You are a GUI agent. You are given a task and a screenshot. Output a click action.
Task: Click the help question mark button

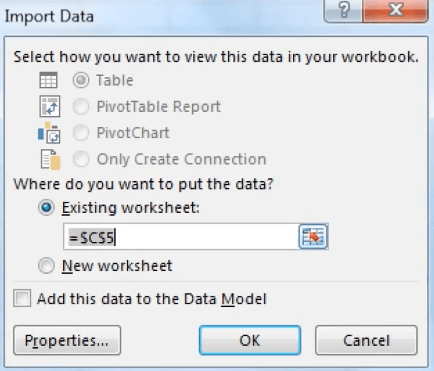pos(344,10)
